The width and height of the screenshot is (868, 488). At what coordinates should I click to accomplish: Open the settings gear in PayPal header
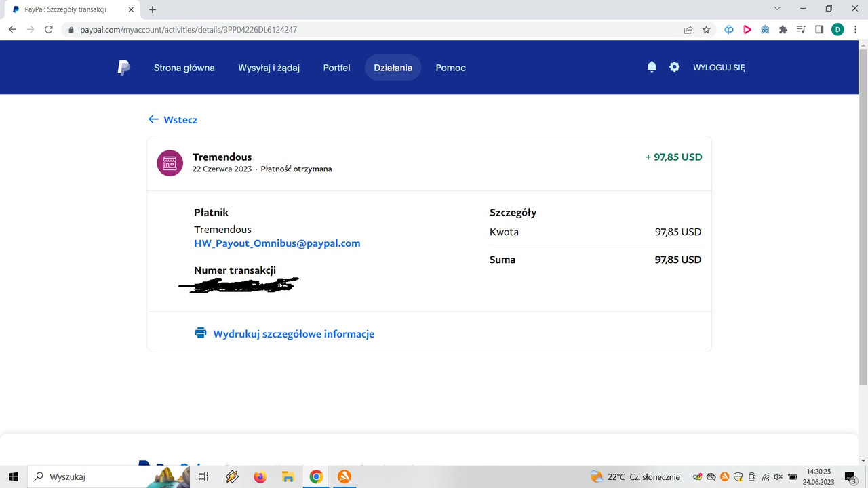pos(674,67)
